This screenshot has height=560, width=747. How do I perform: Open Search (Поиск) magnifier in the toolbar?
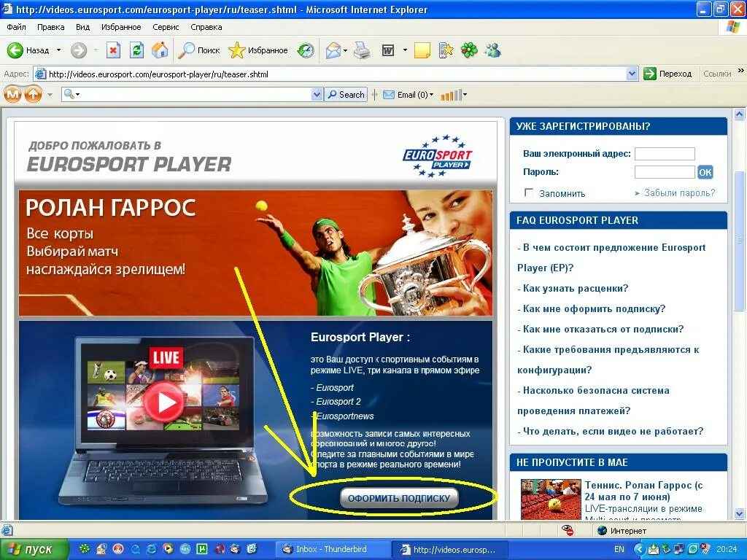[198, 50]
